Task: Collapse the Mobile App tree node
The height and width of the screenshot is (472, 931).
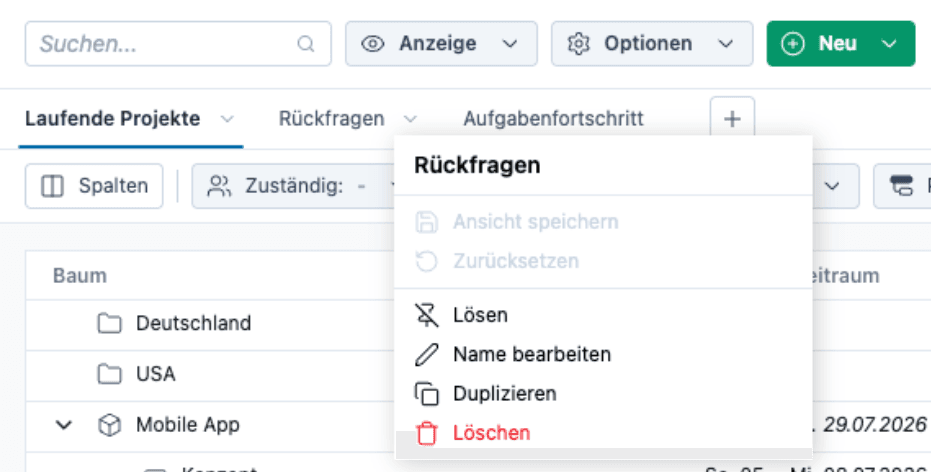Action: tap(64, 425)
